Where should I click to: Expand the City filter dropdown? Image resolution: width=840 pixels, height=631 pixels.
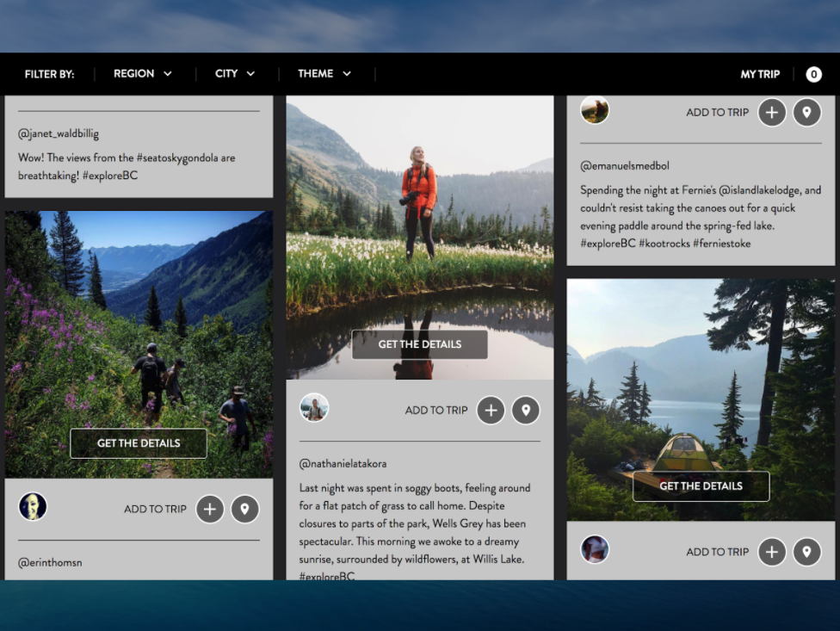(235, 73)
